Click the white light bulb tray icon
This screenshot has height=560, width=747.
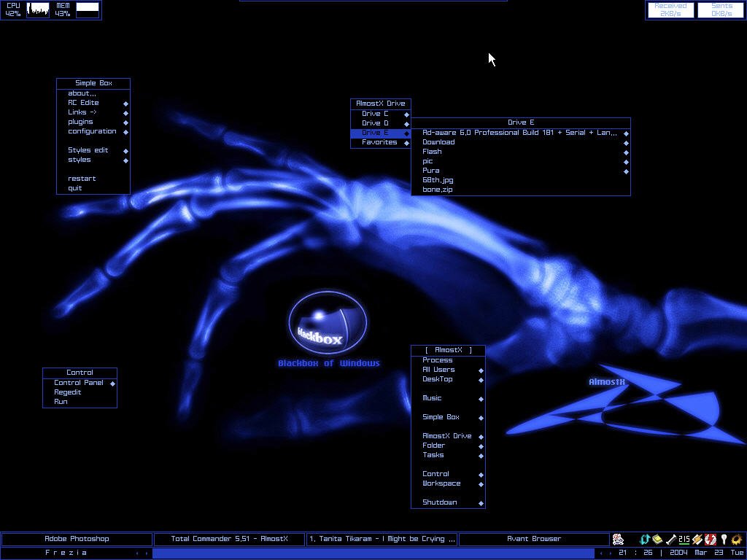coord(724,539)
